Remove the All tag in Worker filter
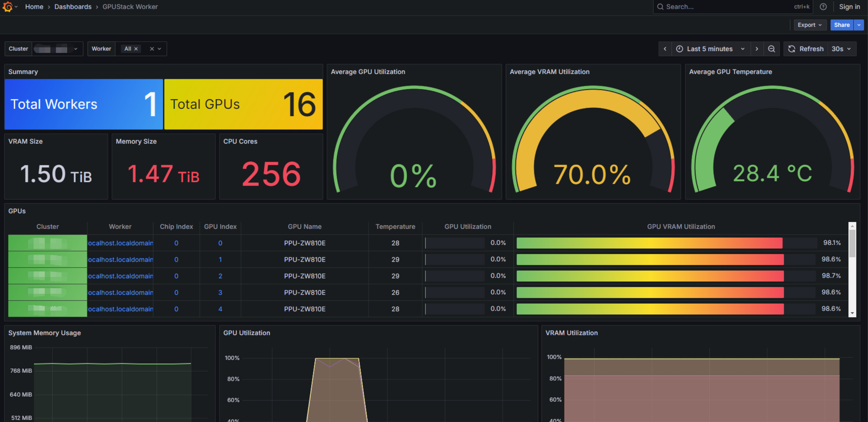The height and width of the screenshot is (422, 868). point(136,49)
